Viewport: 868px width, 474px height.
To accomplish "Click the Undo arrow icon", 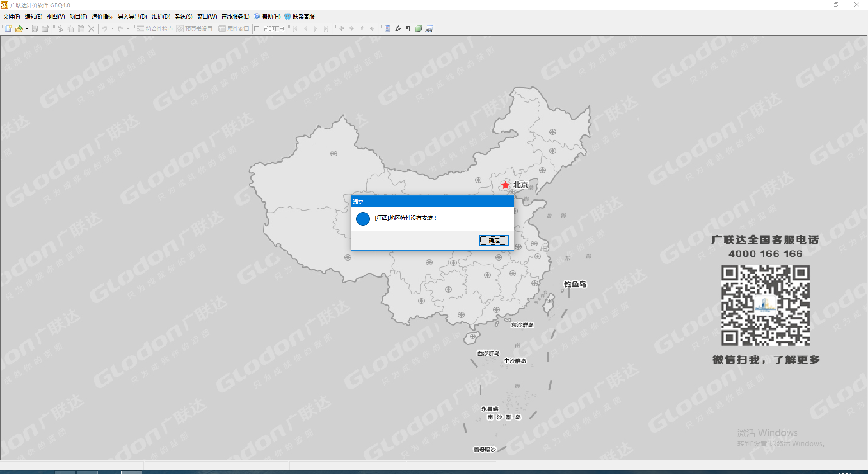I will [104, 28].
